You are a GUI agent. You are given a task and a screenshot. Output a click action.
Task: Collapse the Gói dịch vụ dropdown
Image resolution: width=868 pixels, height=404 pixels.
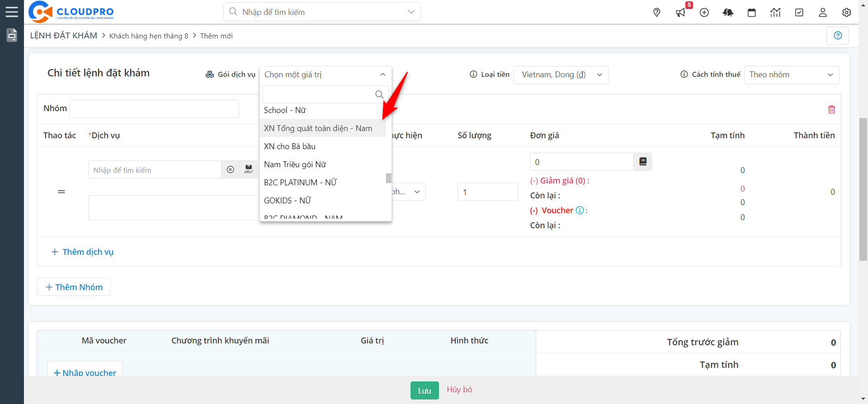[x=382, y=75]
